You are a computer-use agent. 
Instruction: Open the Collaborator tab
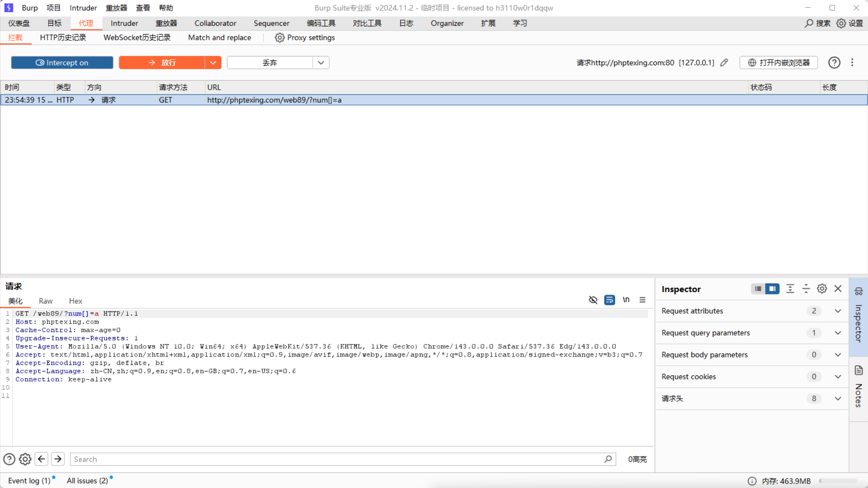[x=215, y=23]
